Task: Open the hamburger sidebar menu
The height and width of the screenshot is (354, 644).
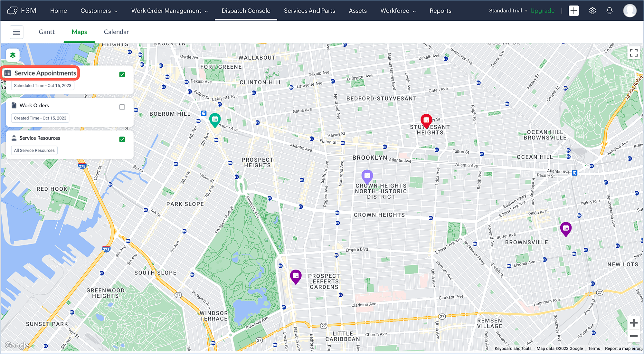Action: click(x=16, y=32)
